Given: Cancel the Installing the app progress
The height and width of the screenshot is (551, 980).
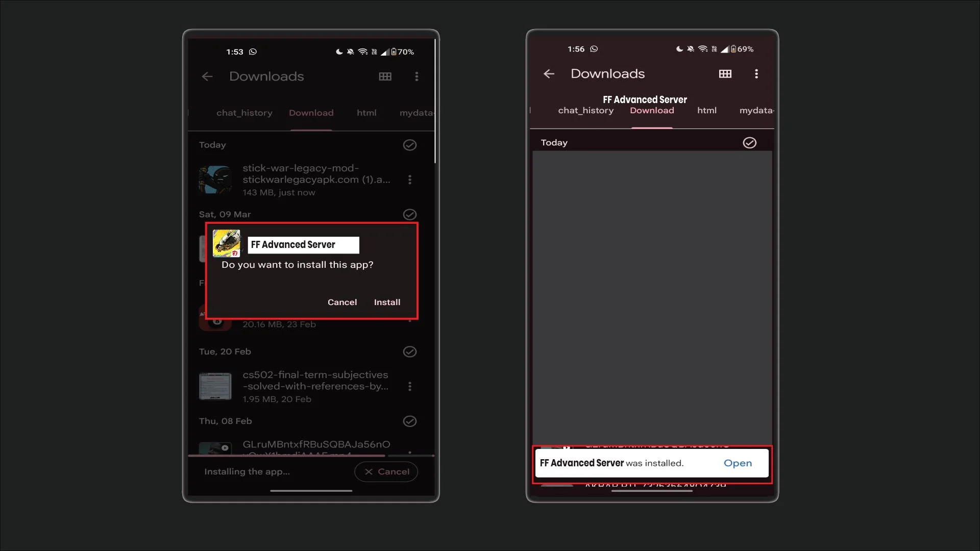Looking at the screenshot, I should pos(386,471).
